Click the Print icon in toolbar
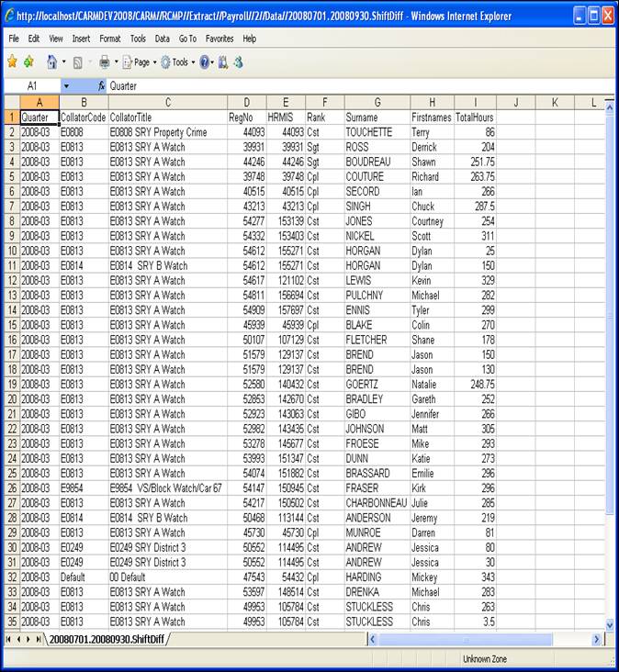This screenshot has height=672, width=619. coord(105,62)
